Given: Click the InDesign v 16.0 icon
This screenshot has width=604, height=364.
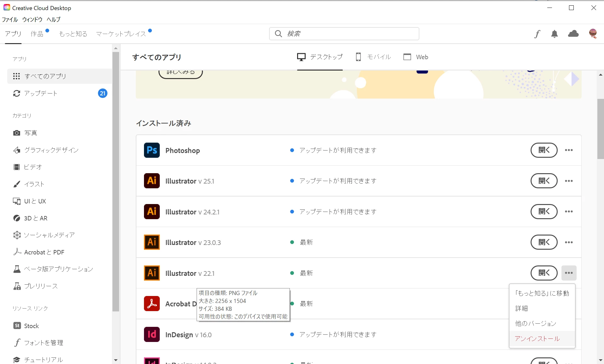Looking at the screenshot, I should pyautogui.click(x=152, y=334).
